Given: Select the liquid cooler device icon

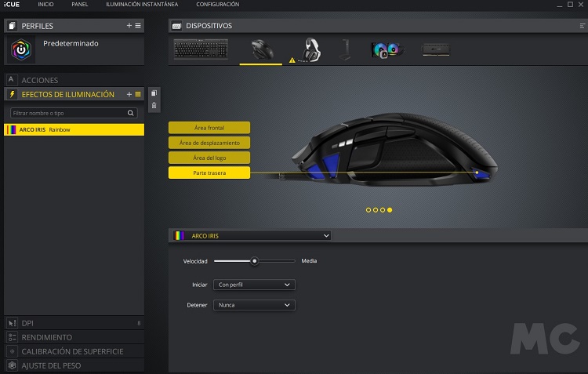Looking at the screenshot, I should point(387,50).
